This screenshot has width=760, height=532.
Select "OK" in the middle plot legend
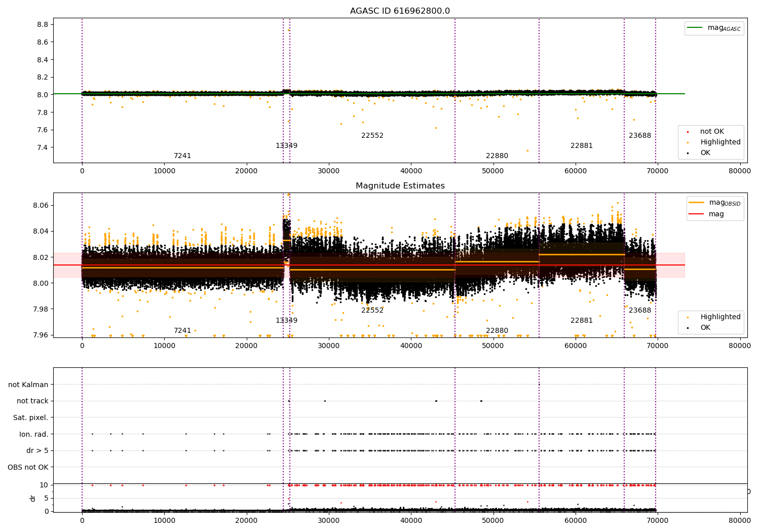705,327
